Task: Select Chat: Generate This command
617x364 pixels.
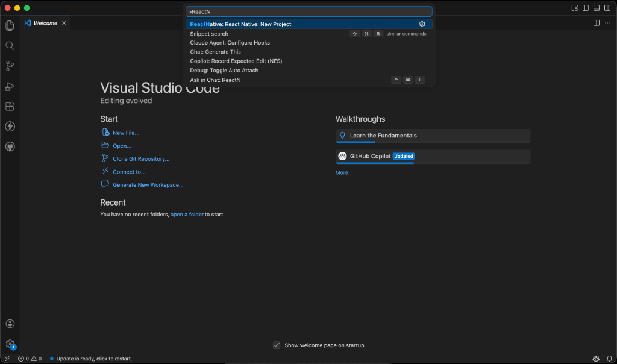Action: [309, 52]
